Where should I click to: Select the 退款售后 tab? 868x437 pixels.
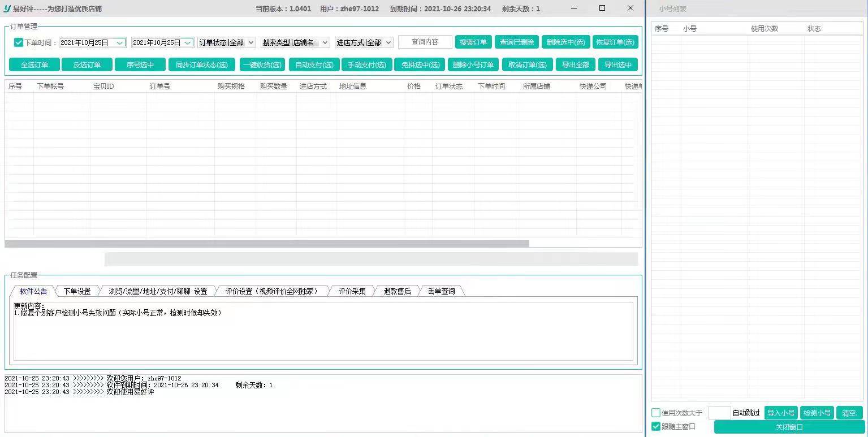click(397, 291)
